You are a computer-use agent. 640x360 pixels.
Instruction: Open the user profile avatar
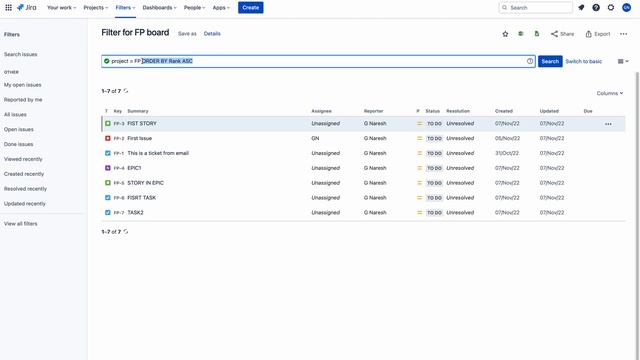pos(626,7)
